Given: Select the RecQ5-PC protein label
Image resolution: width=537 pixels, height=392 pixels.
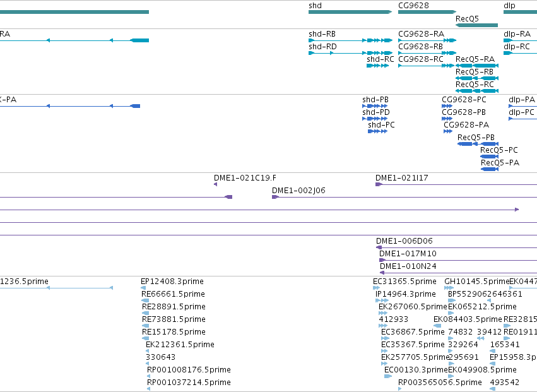Looking at the screenshot, I should 499,150.
